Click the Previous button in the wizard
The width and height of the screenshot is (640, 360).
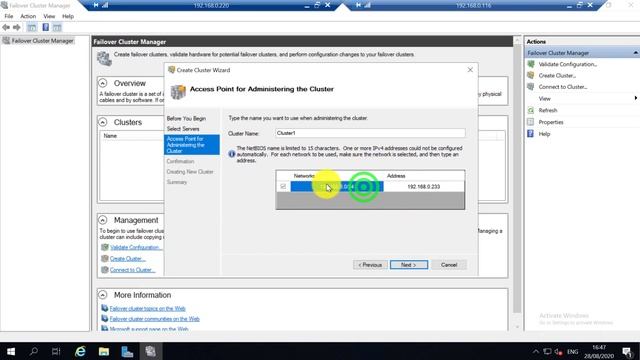pyautogui.click(x=370, y=265)
